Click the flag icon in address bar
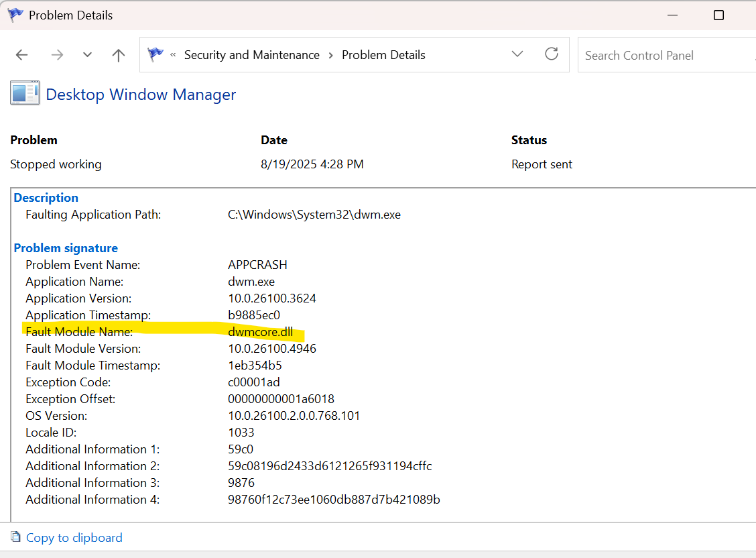The image size is (756, 558). coord(155,54)
